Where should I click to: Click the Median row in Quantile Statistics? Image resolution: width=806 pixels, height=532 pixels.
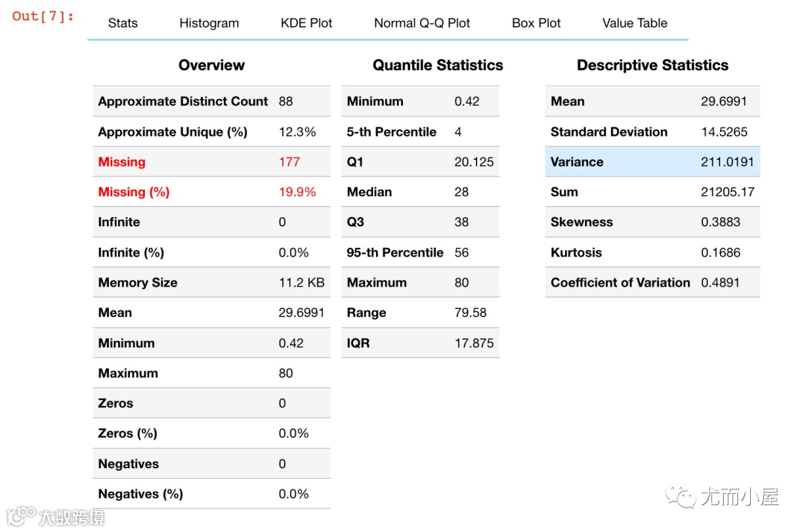pos(419,192)
